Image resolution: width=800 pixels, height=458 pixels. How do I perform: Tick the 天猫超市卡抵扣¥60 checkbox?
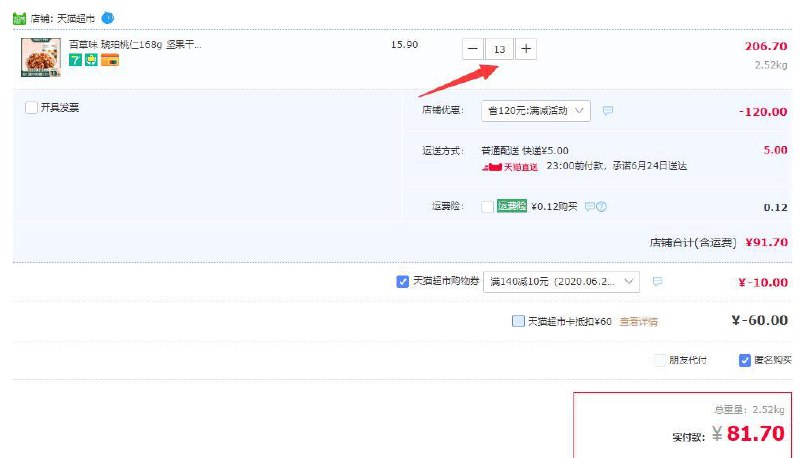(x=518, y=321)
